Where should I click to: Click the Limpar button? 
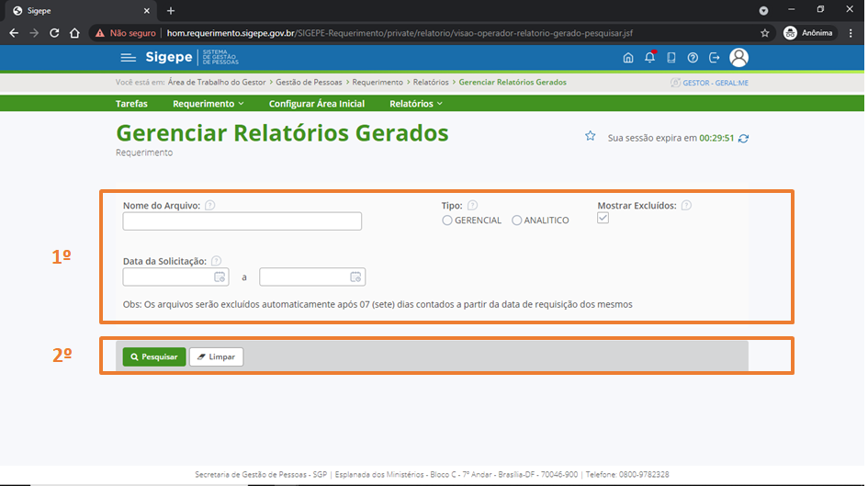217,357
